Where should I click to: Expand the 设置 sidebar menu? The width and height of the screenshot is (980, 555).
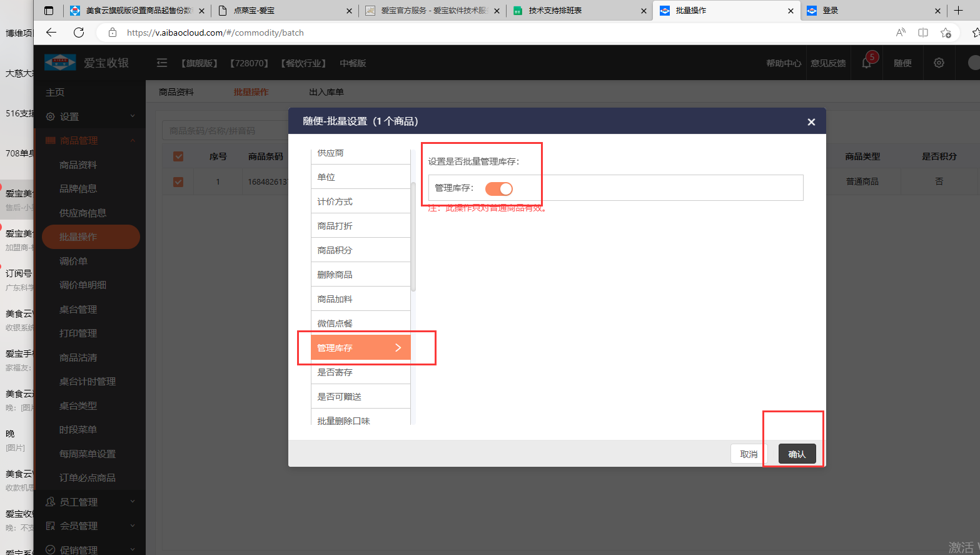point(89,116)
